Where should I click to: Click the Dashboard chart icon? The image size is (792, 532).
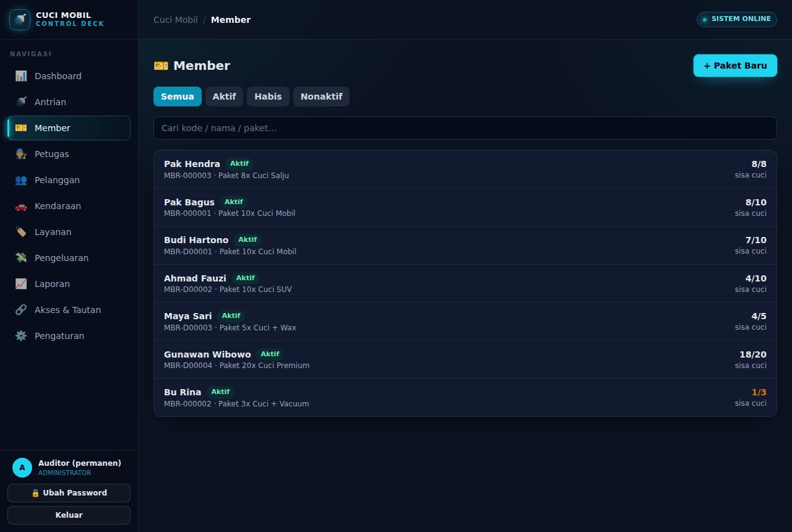[21, 76]
